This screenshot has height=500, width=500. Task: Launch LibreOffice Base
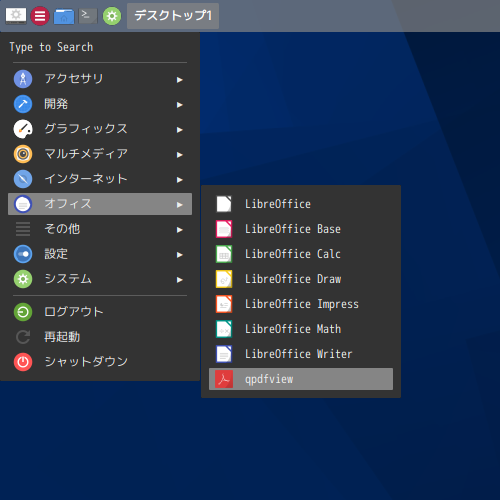pos(301,229)
